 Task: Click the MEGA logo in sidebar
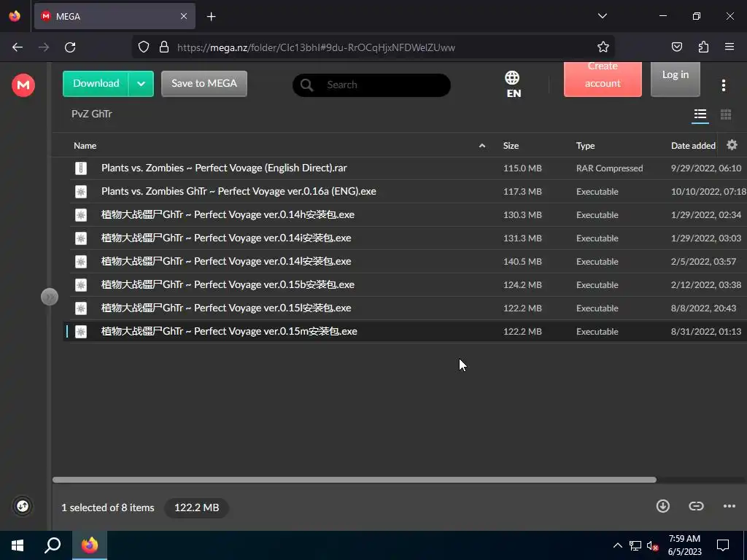point(23,85)
